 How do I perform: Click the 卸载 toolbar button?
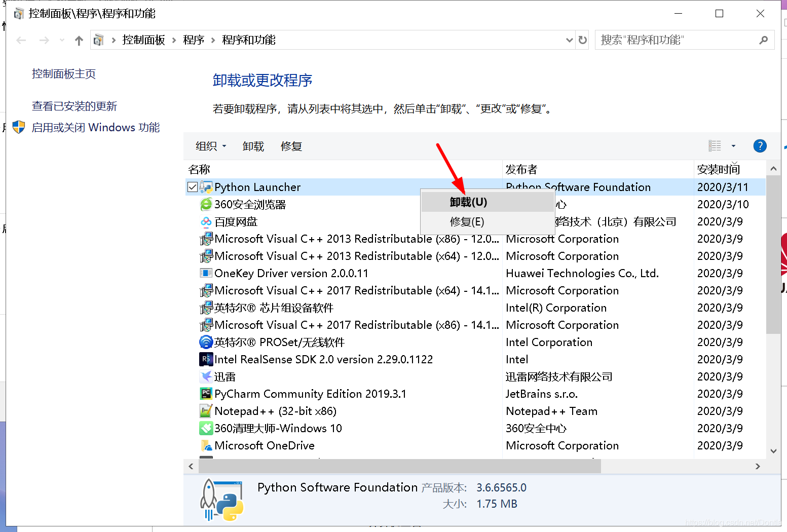[x=253, y=146]
